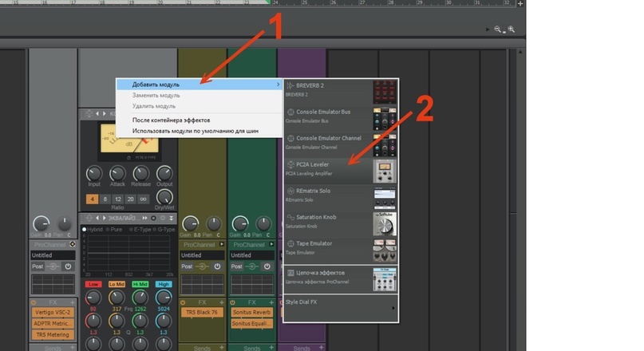Click the Saturation Knob module icon
The image size is (644, 351).
[x=290, y=217]
